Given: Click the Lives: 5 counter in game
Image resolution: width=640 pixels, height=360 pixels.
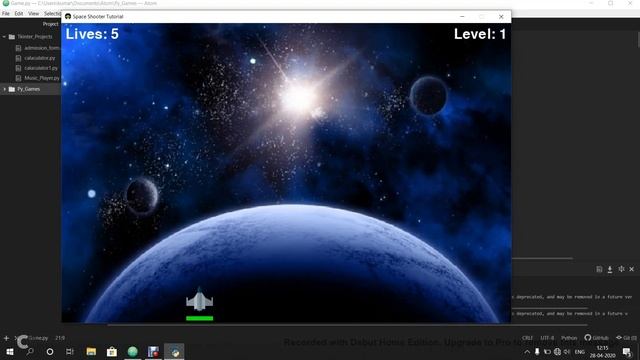Looking at the screenshot, I should point(92,34).
